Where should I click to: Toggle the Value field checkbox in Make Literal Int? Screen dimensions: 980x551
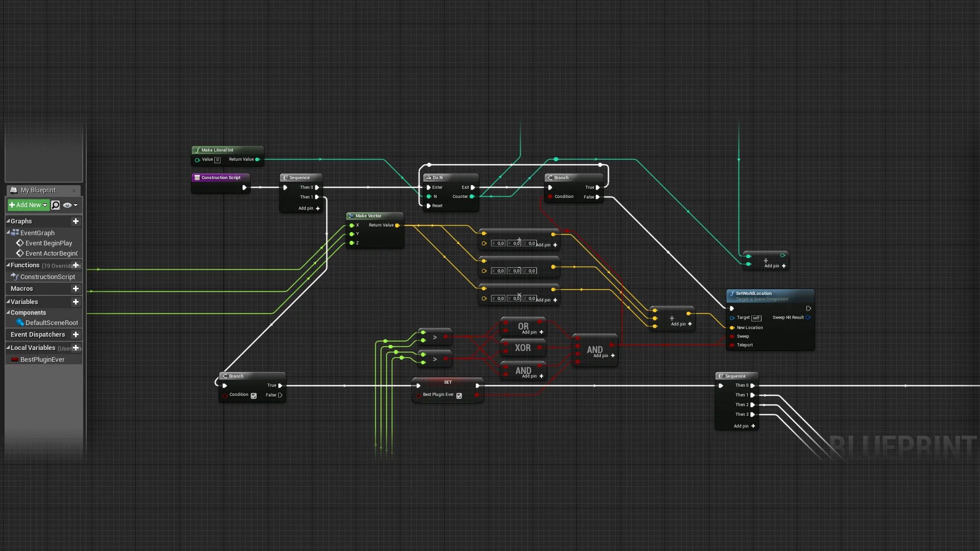point(217,160)
